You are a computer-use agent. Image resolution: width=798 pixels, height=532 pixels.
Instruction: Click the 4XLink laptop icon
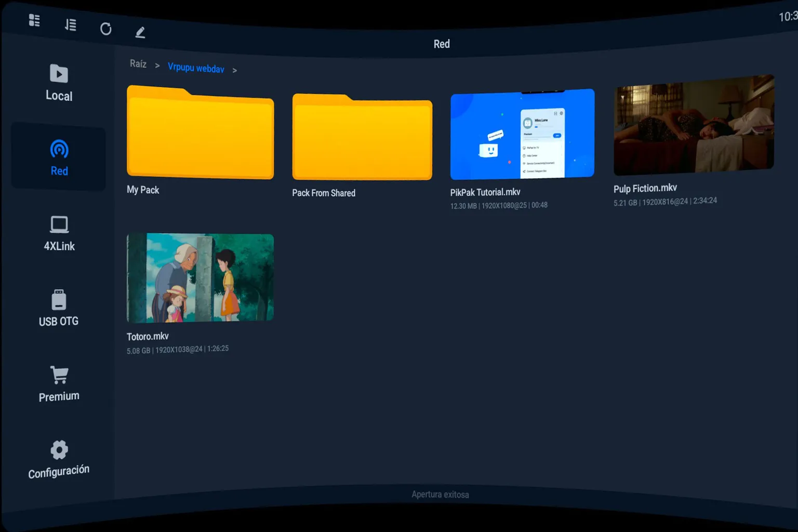point(59,224)
